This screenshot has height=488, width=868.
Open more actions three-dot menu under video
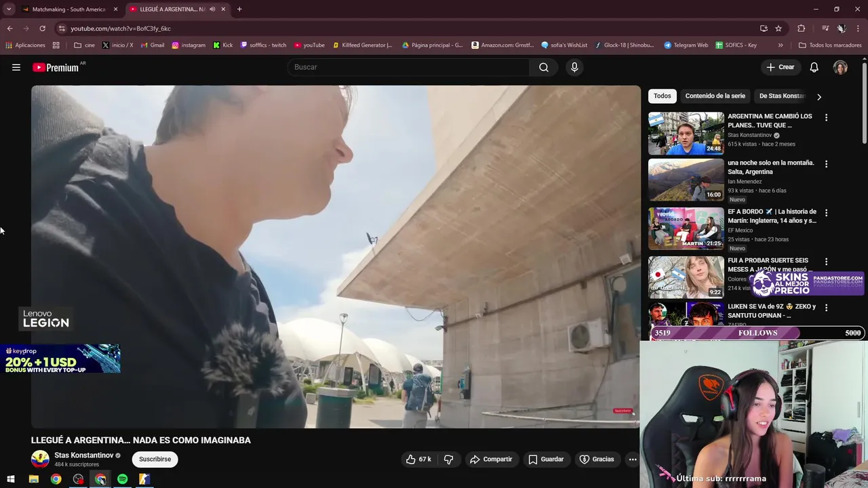(x=632, y=460)
